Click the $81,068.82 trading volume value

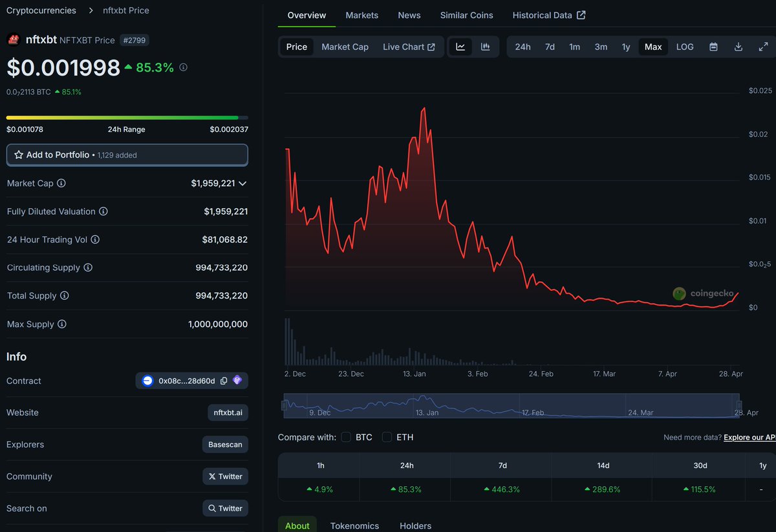[x=225, y=240]
